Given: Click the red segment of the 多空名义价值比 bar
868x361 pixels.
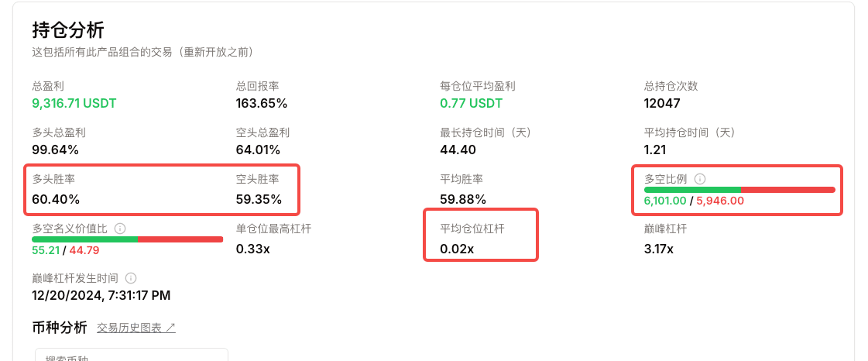Looking at the screenshot, I should point(180,239).
